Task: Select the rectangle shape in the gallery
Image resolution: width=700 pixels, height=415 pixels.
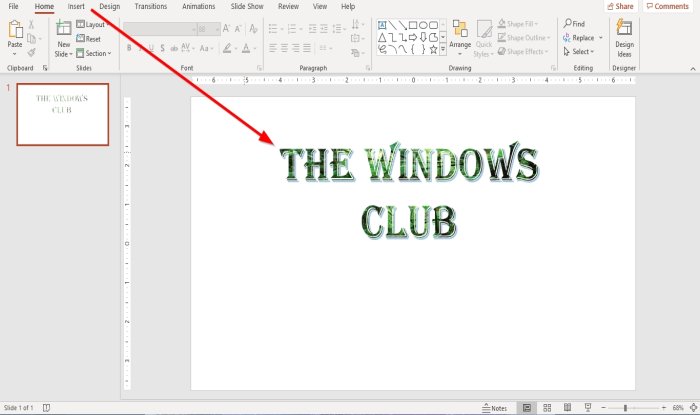Action: 413,25
